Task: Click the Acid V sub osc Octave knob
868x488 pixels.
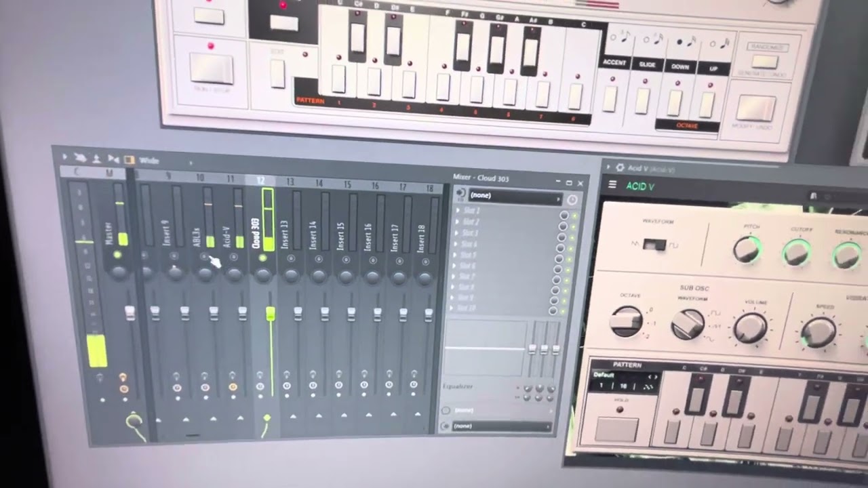Action: click(x=627, y=321)
